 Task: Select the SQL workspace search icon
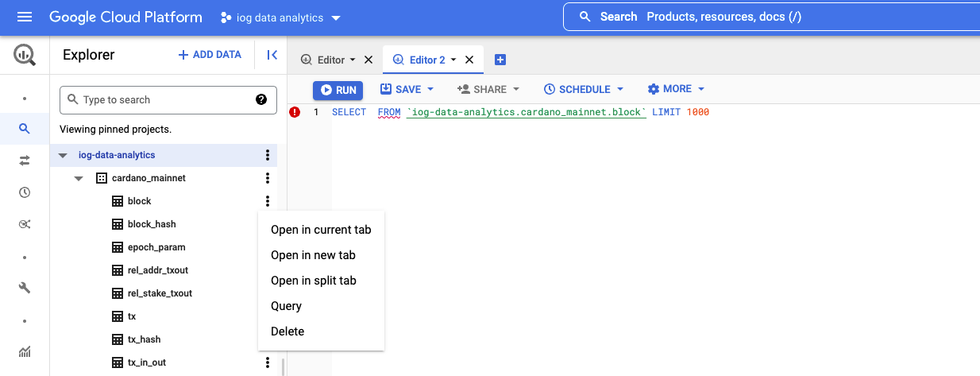click(x=25, y=128)
